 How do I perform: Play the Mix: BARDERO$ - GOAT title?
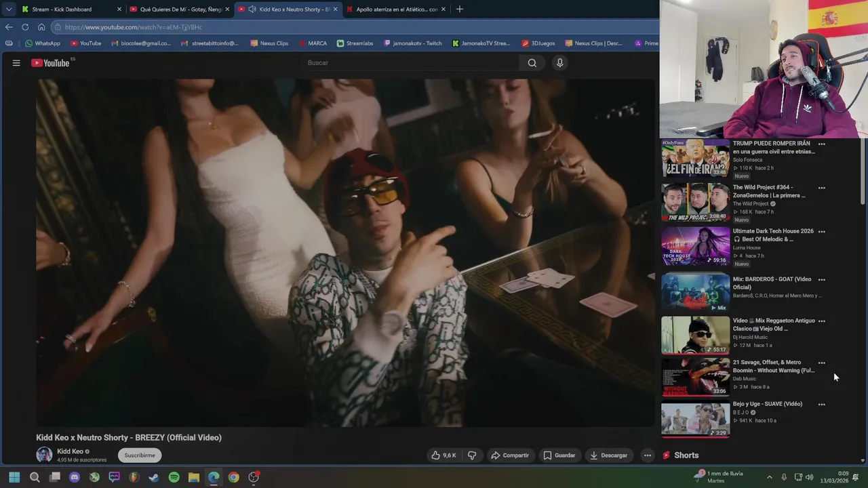pos(772,283)
